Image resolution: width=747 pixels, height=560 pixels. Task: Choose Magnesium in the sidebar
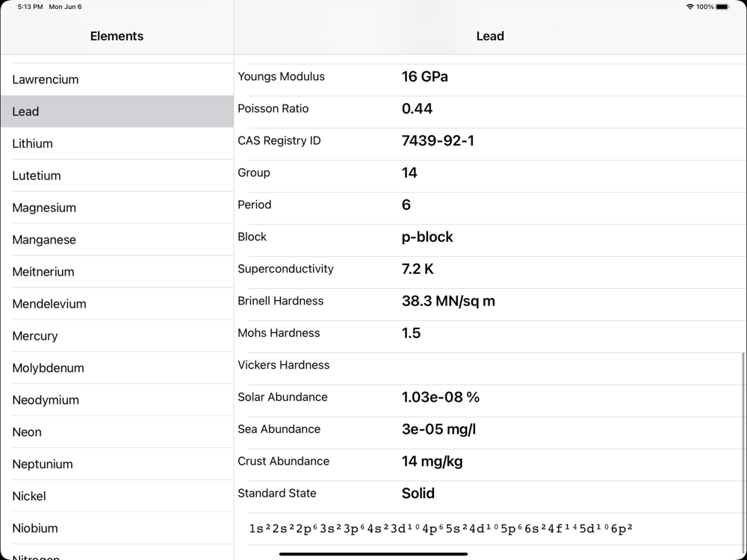(x=44, y=208)
